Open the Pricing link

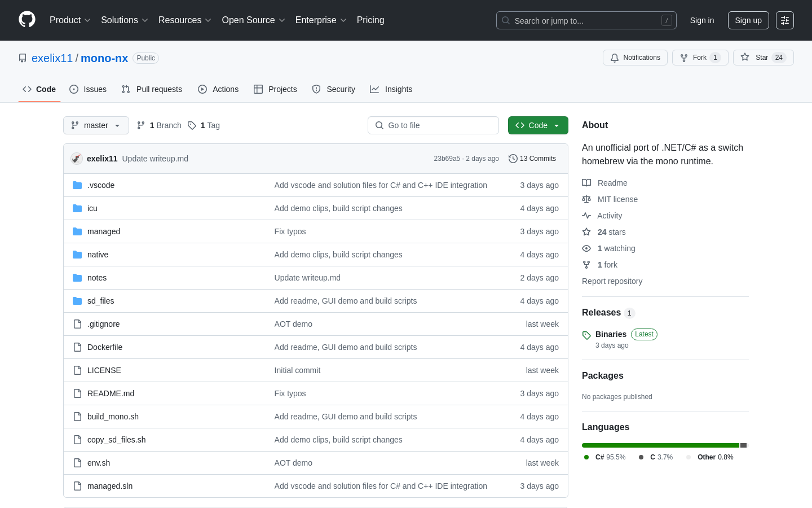[x=370, y=20]
